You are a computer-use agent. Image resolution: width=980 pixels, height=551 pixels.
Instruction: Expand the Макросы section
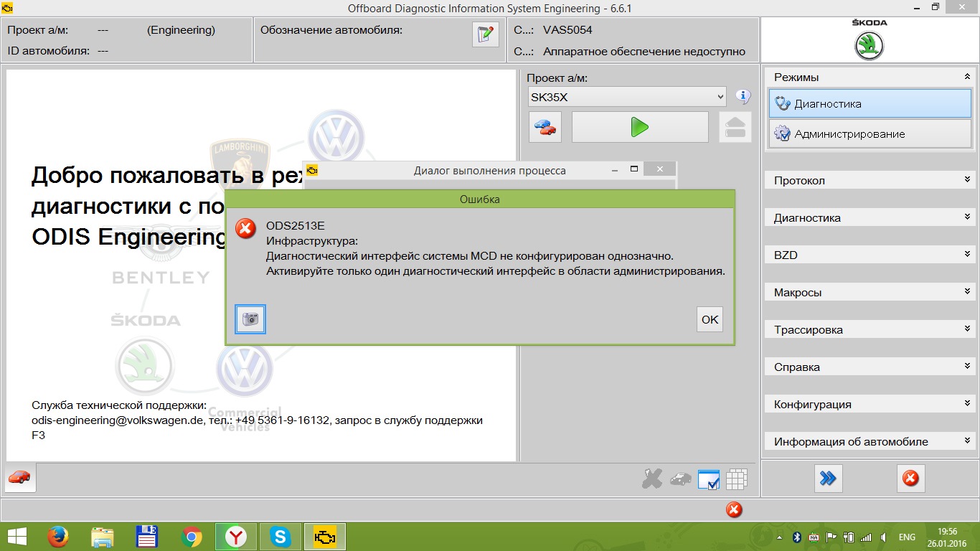coord(870,292)
